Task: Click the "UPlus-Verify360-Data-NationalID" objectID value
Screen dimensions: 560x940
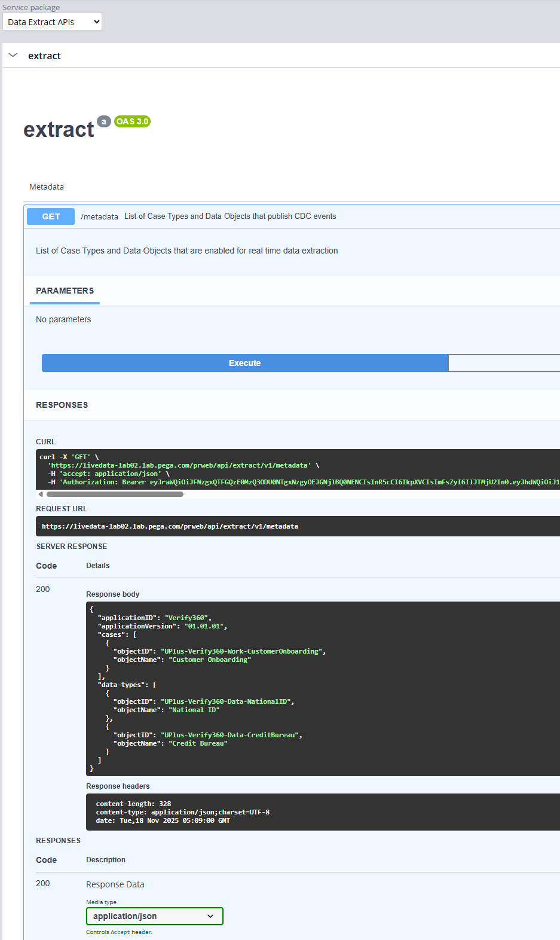Action: tap(225, 701)
